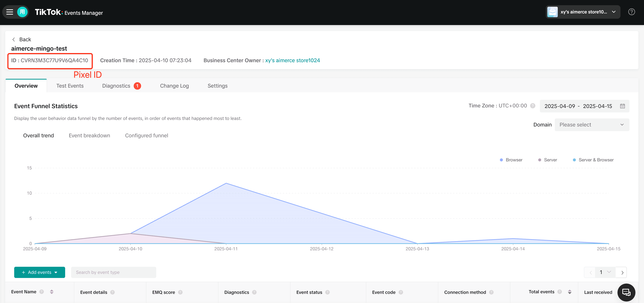Go to previous page arrow in pagination
The width and height of the screenshot is (644, 303).
(591, 273)
